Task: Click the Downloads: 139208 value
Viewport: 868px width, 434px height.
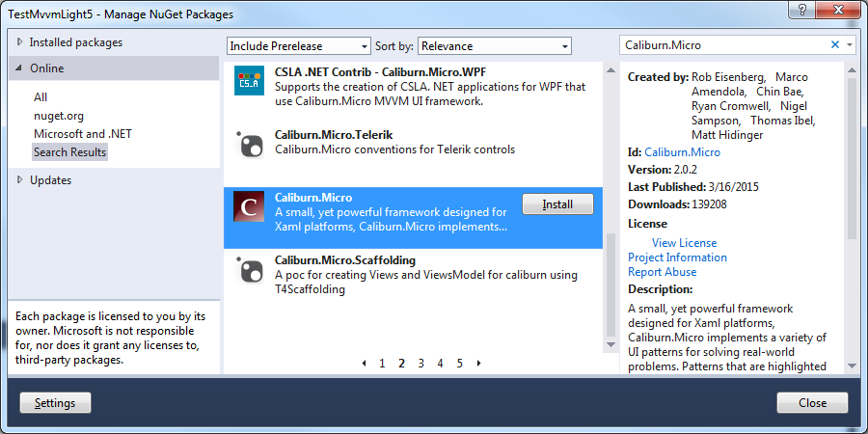Action: coord(709,204)
